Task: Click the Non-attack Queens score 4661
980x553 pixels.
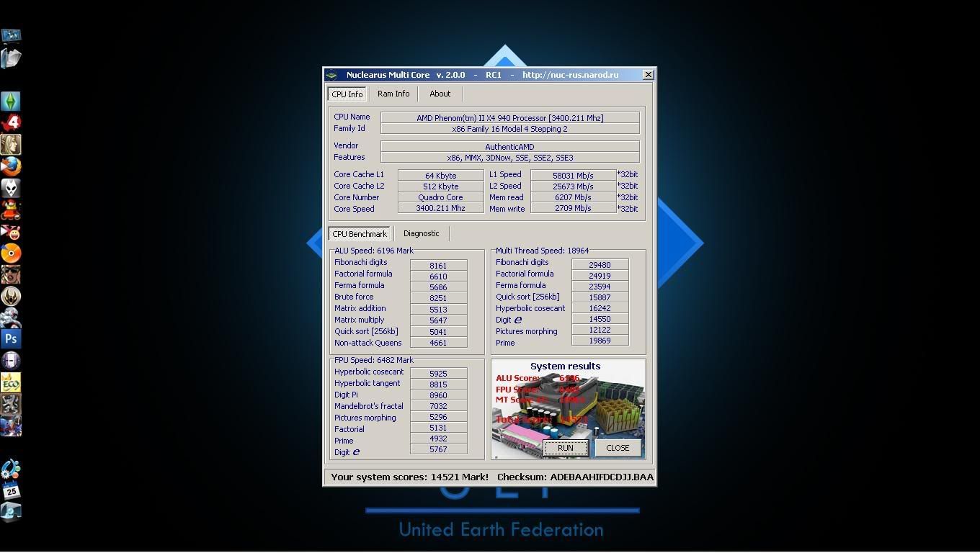Action: (439, 343)
